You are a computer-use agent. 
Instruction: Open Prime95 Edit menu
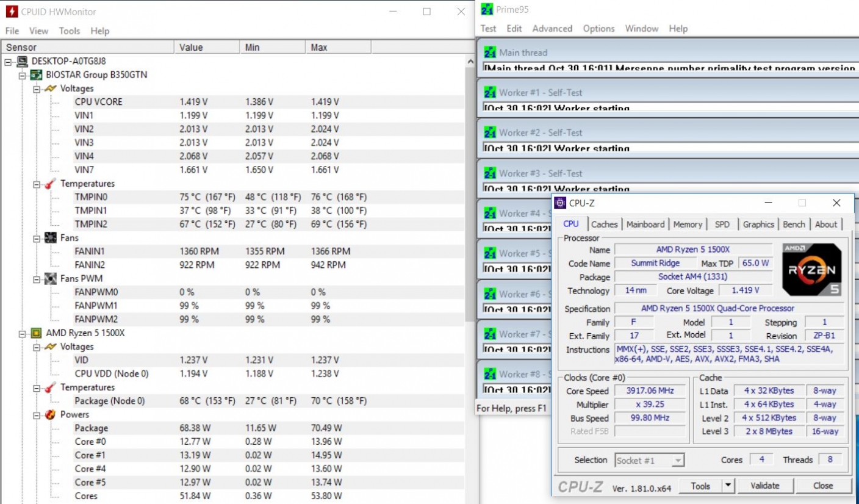514,28
